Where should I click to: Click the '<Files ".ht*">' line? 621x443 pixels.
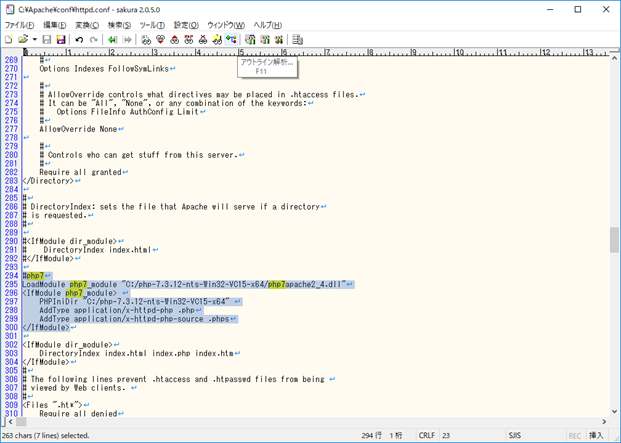52,405
